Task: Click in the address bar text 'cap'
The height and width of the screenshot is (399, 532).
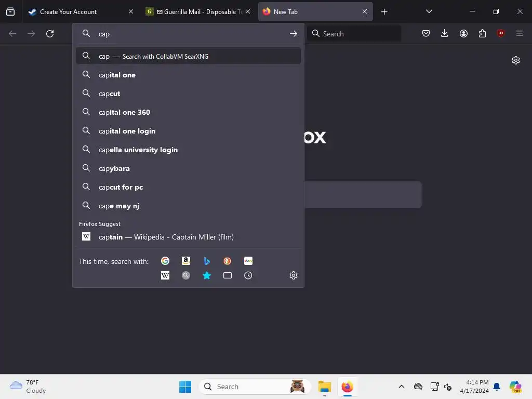Action: tap(104, 34)
